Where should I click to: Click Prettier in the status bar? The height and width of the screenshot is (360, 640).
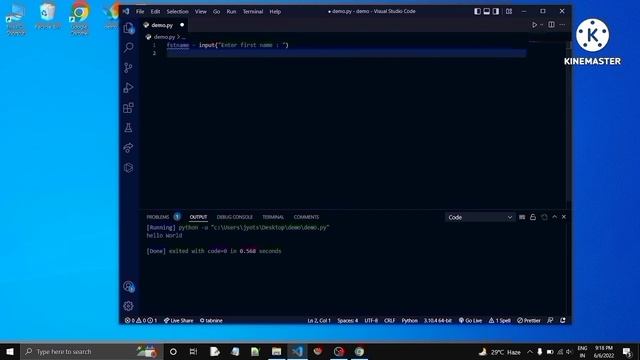pyautogui.click(x=529, y=320)
